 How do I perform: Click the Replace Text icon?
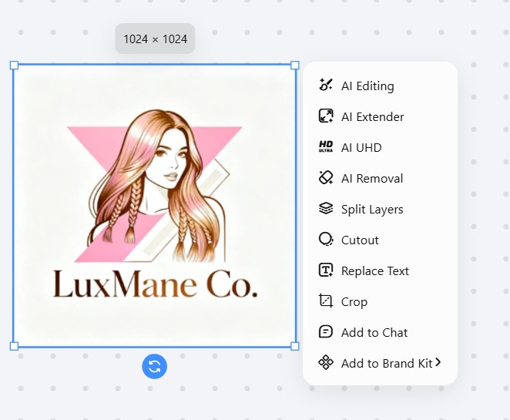[x=325, y=270]
